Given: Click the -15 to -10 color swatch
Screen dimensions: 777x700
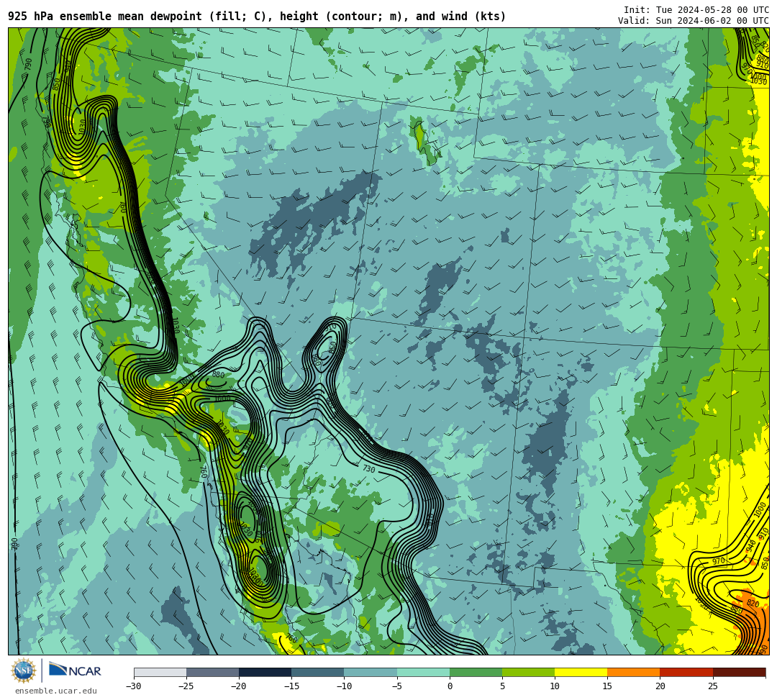Looking at the screenshot, I should point(318,672).
